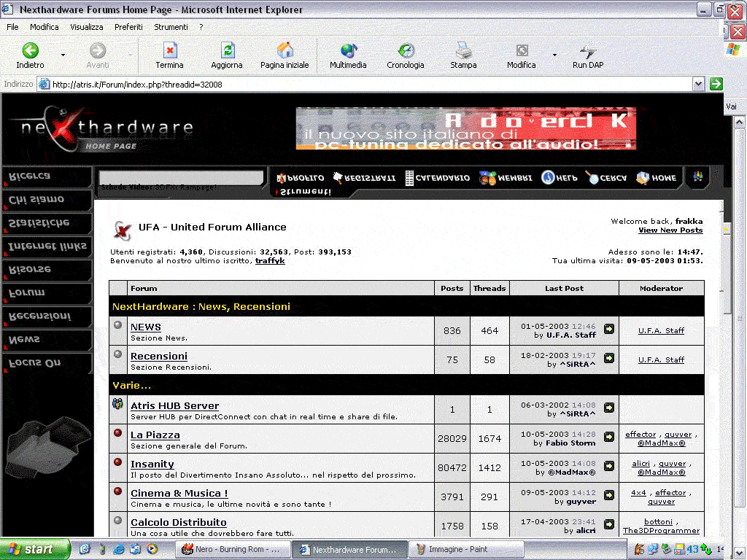Click the Modifica edit toolbar icon
The image size is (747, 560).
521,55
